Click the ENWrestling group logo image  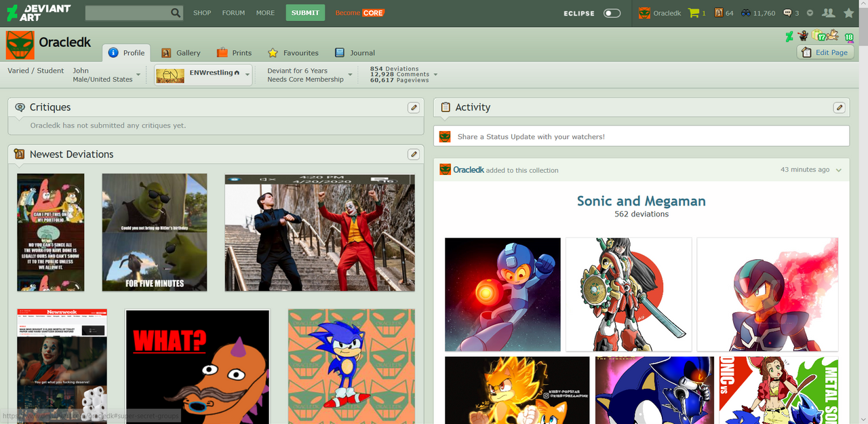coord(170,76)
